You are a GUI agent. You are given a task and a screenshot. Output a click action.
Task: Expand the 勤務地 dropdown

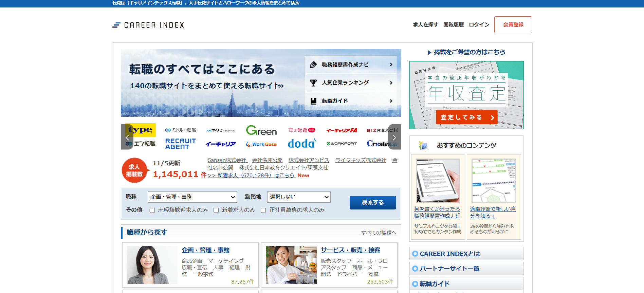click(298, 197)
